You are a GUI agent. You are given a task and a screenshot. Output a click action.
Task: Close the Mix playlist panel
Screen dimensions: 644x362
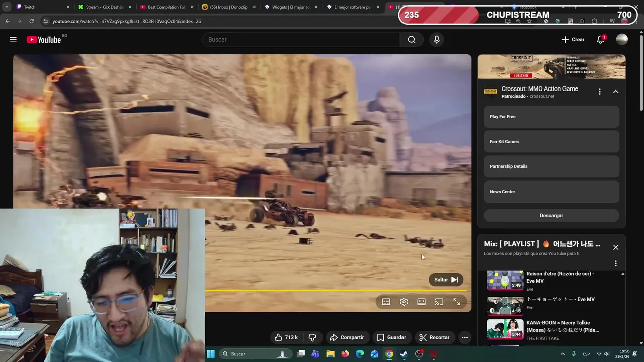(615, 247)
